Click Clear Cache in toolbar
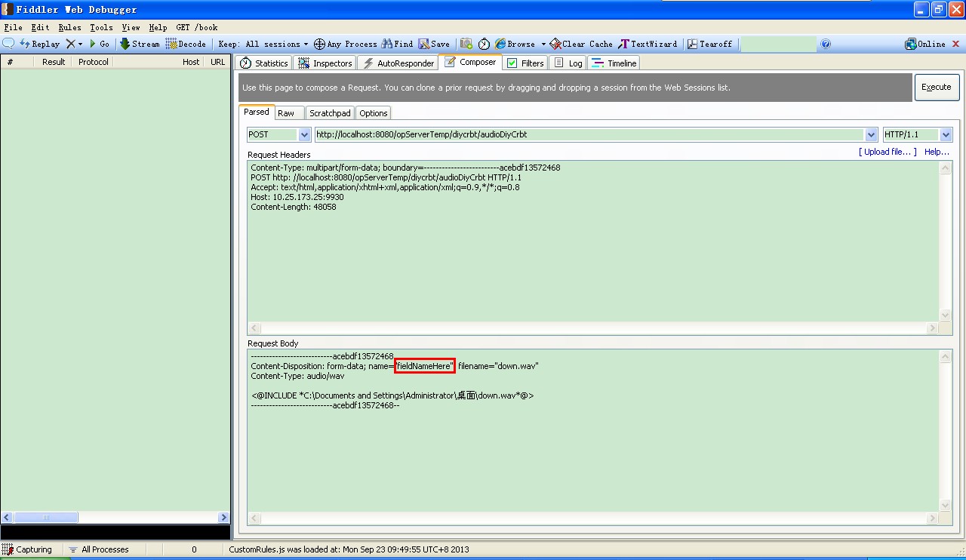Viewport: 966px width, 560px height. pos(581,44)
